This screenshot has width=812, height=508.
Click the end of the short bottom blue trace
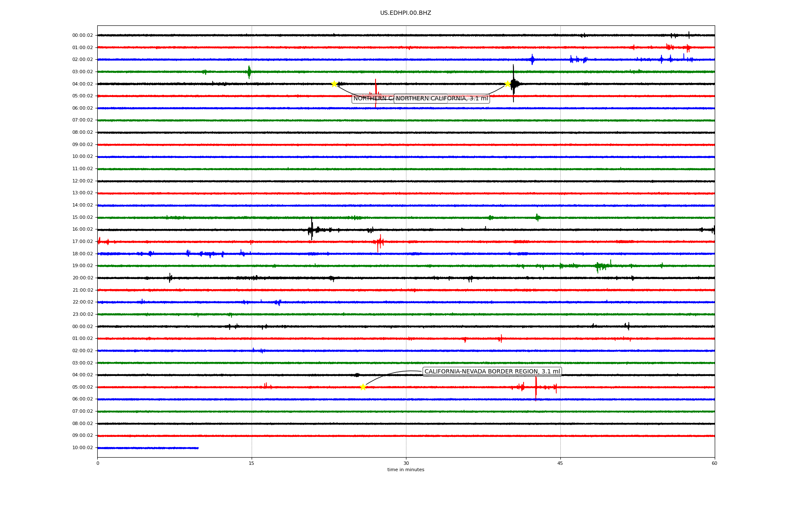coord(198,448)
